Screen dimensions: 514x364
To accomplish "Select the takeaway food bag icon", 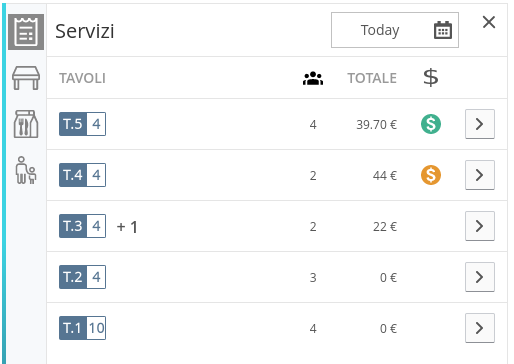I will pos(26,124).
